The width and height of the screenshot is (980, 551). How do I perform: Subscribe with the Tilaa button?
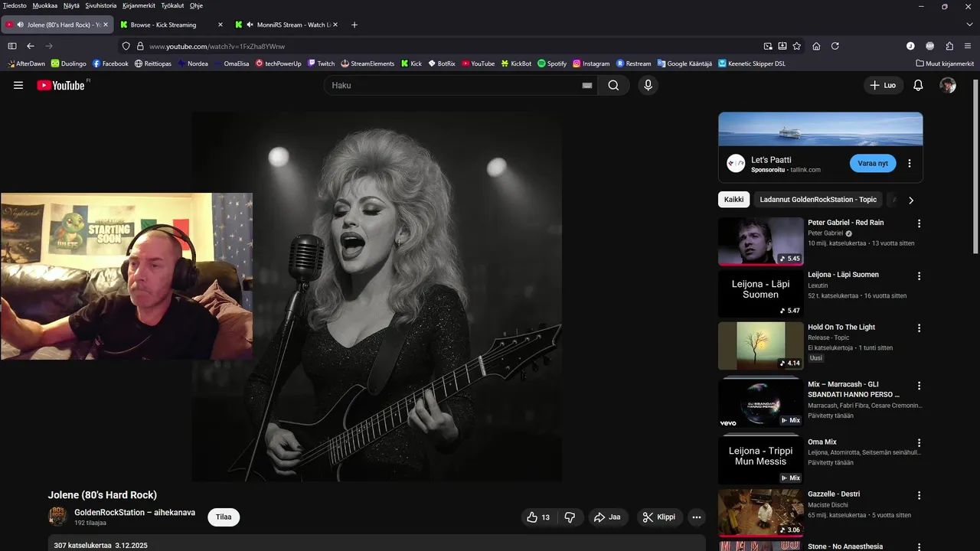point(224,517)
